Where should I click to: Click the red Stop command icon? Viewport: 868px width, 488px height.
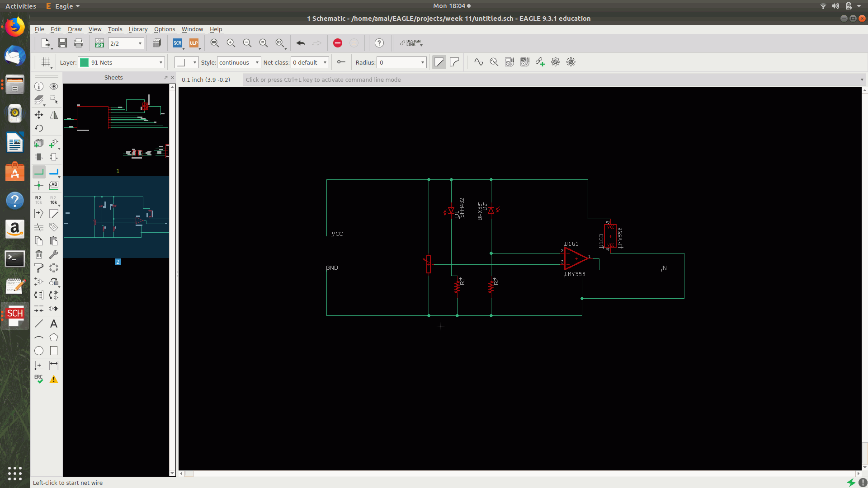click(338, 43)
